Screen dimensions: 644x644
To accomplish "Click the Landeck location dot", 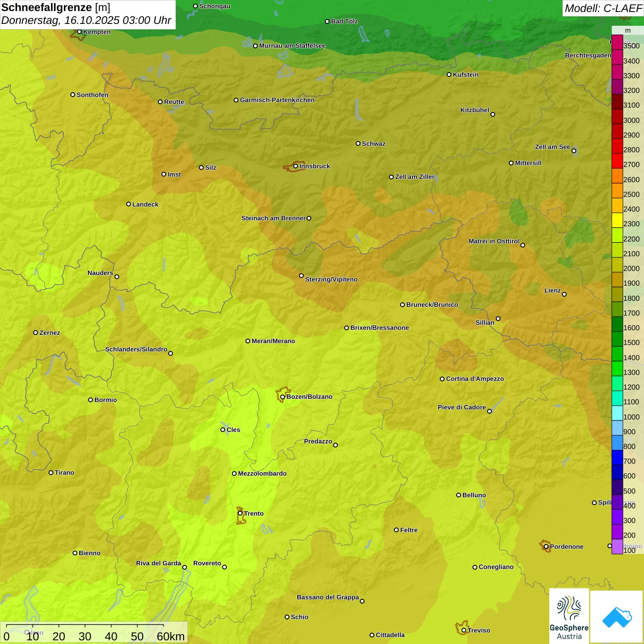I will pyautogui.click(x=128, y=204).
